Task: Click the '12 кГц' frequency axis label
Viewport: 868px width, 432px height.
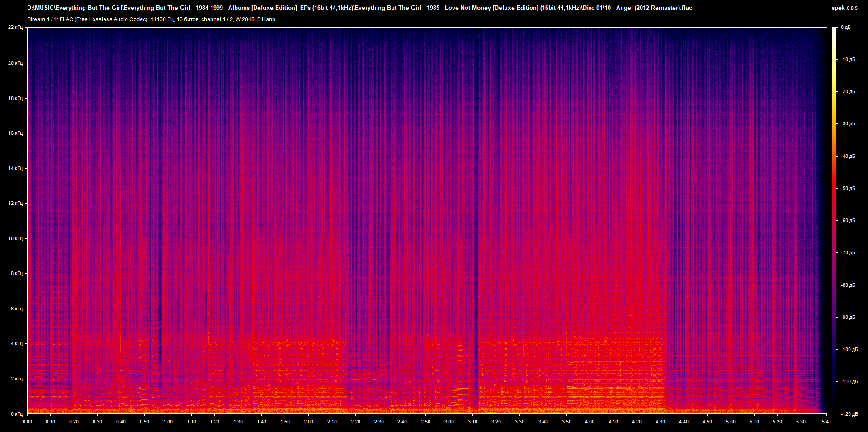Action: [x=15, y=203]
